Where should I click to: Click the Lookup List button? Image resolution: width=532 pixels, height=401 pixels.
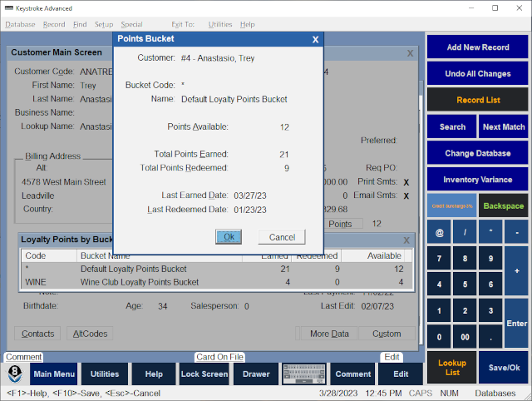pyautogui.click(x=452, y=368)
